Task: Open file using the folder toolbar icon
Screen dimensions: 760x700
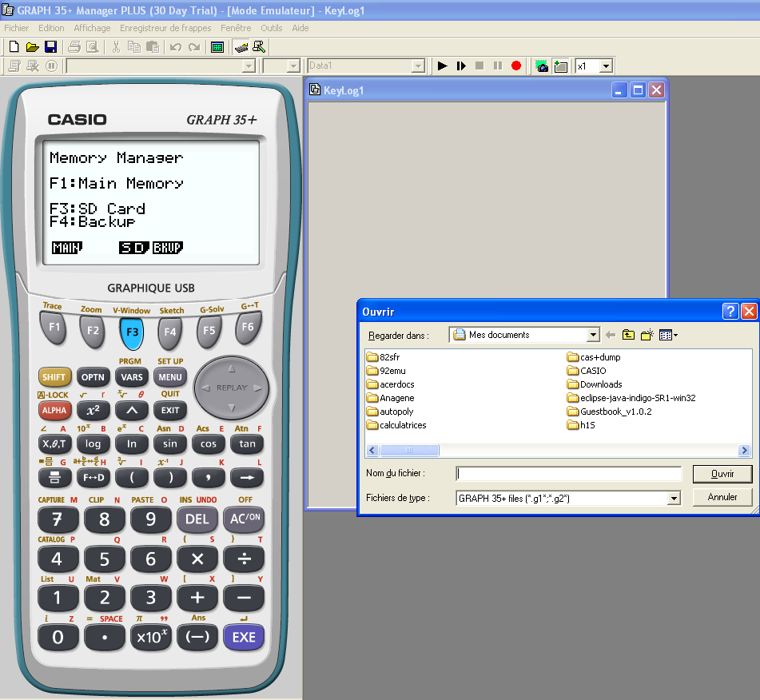Action: tap(32, 47)
